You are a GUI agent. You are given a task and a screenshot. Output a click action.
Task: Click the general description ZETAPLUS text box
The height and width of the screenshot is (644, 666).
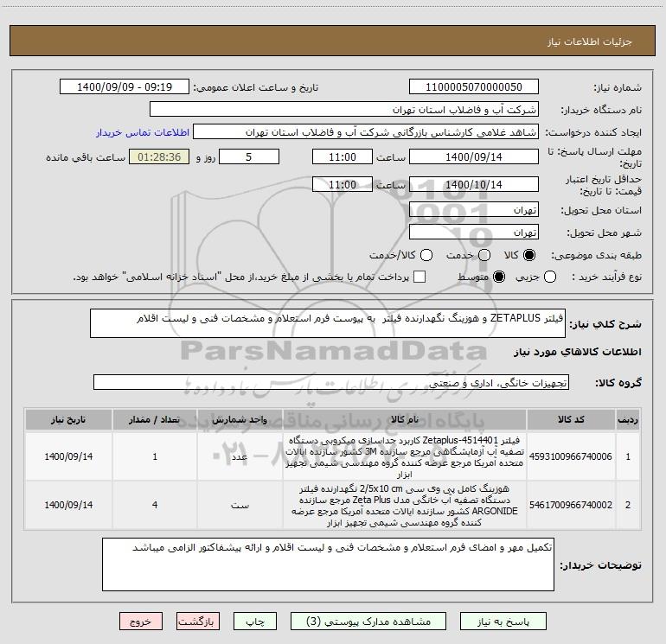pos(328,323)
